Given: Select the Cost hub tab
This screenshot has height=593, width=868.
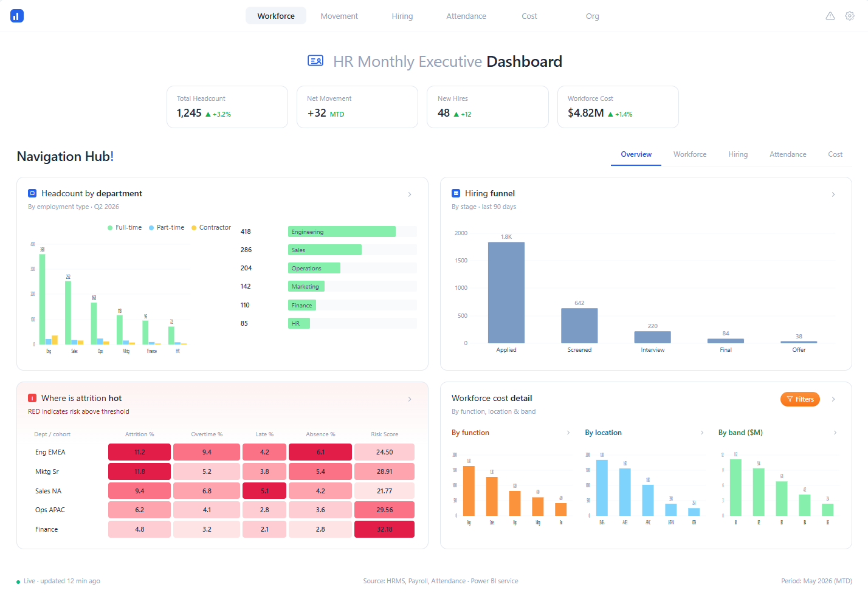Looking at the screenshot, I should click(835, 154).
